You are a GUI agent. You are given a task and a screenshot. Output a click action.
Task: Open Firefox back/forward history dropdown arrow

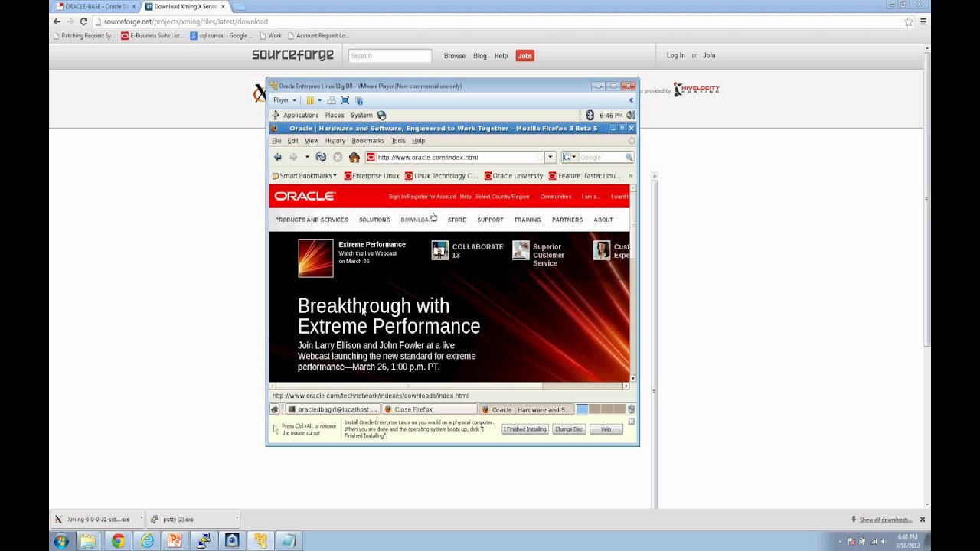pyautogui.click(x=307, y=157)
